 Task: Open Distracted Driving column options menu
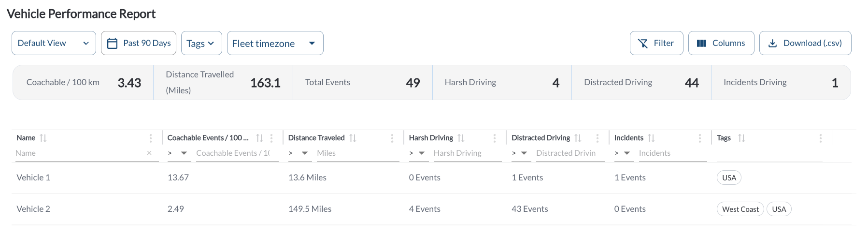pos(598,138)
